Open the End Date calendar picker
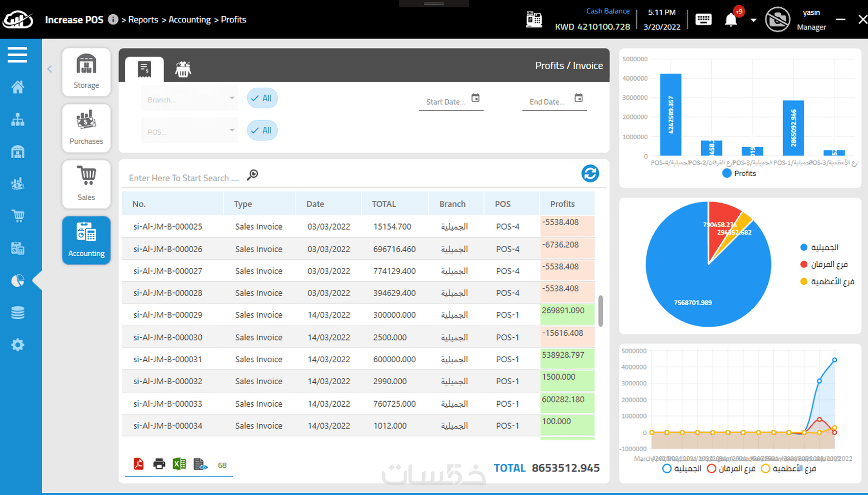 click(x=578, y=98)
